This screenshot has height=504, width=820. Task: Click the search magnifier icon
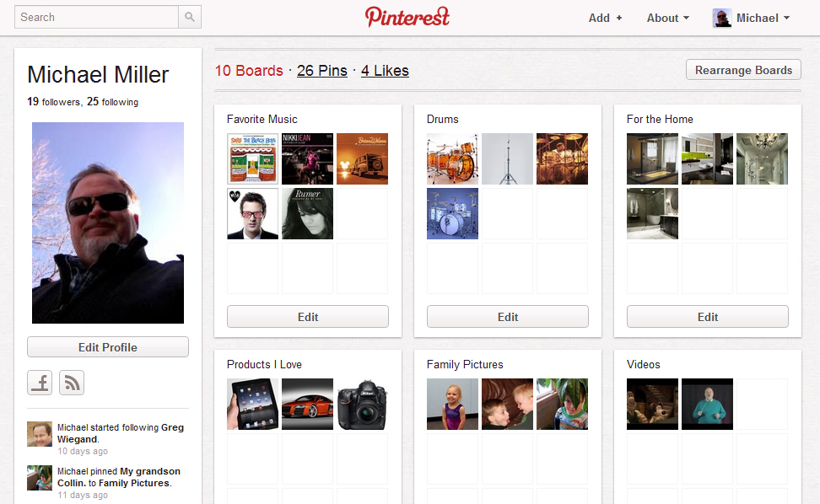click(x=190, y=17)
